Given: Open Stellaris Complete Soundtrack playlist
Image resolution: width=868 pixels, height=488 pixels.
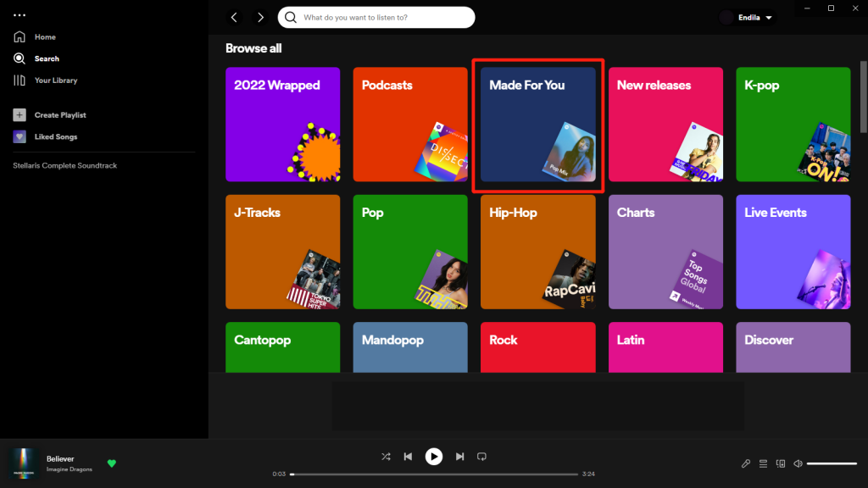Looking at the screenshot, I should point(64,165).
